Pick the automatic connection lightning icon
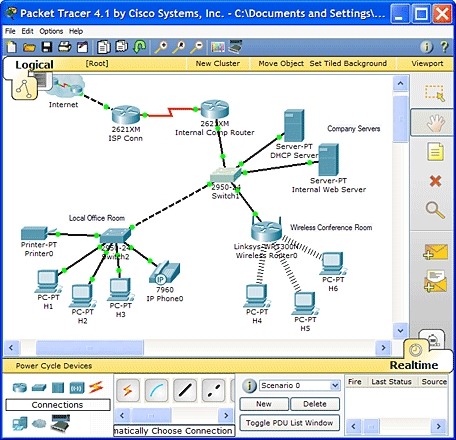 [x=128, y=390]
